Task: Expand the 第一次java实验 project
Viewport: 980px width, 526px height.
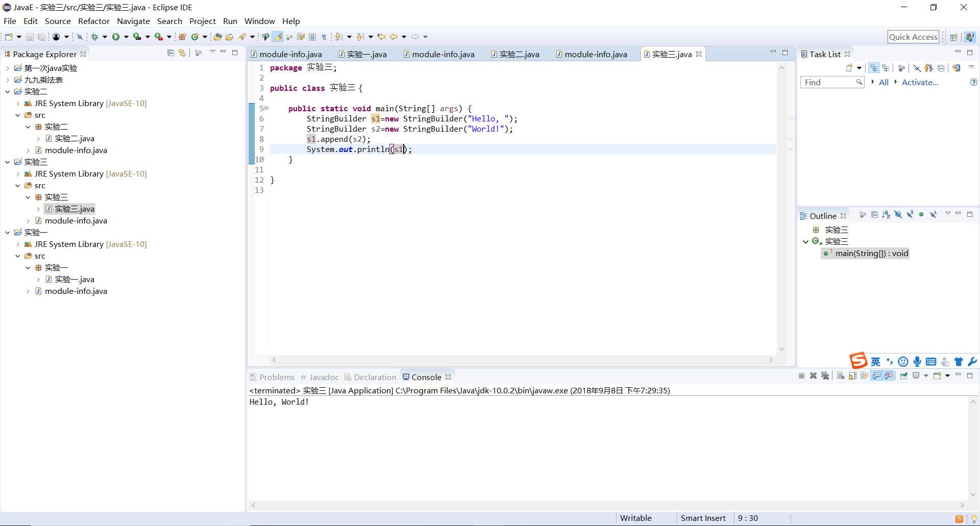Action: (7, 68)
